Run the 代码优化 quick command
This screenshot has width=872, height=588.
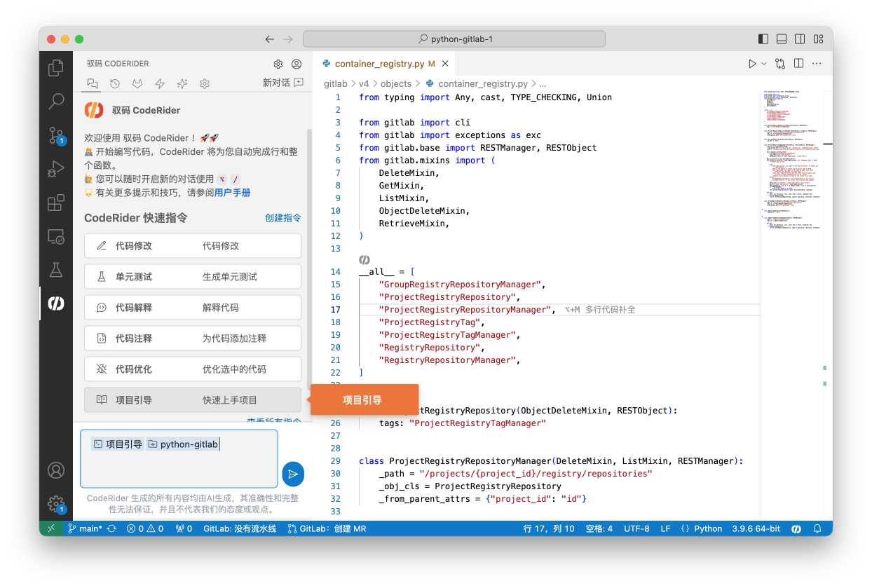[193, 369]
